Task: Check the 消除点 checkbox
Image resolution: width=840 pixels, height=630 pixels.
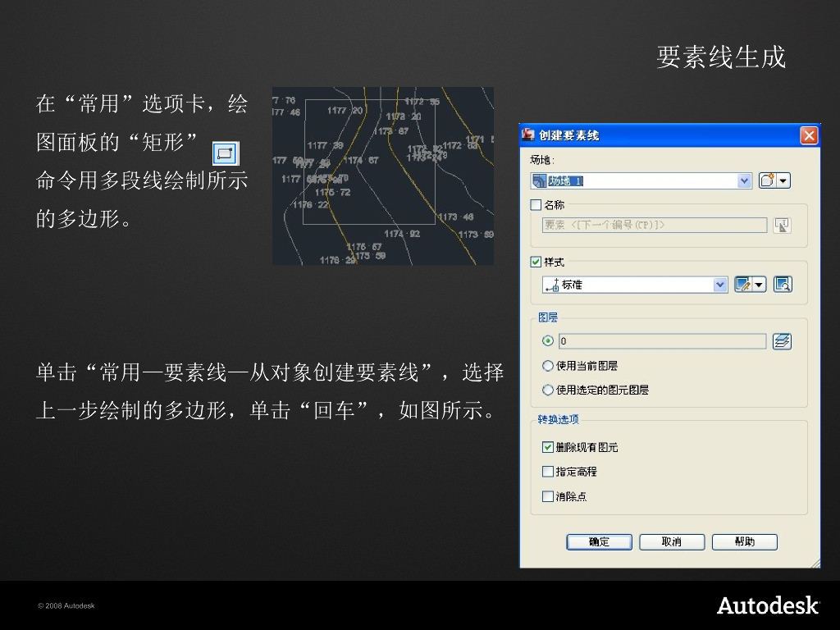Action: coord(548,496)
